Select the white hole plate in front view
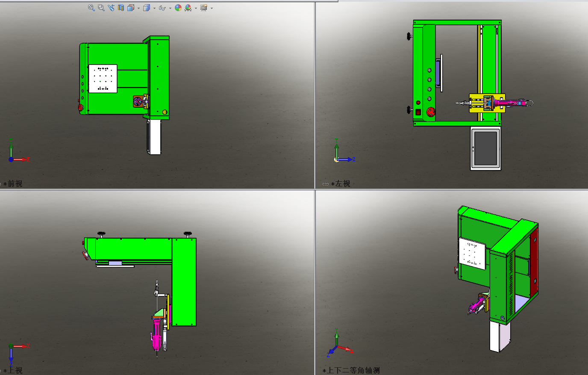Screen dimensions: 588x375 coord(103,79)
